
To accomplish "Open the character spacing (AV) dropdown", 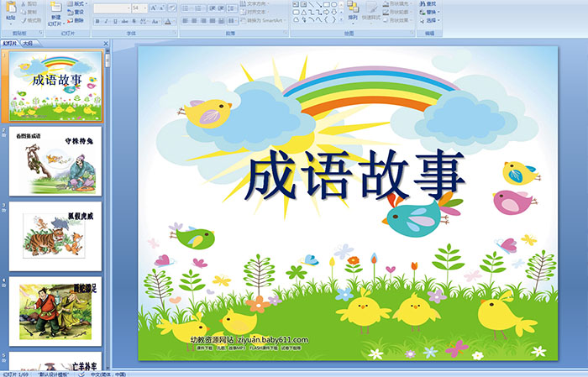I will (x=144, y=21).
